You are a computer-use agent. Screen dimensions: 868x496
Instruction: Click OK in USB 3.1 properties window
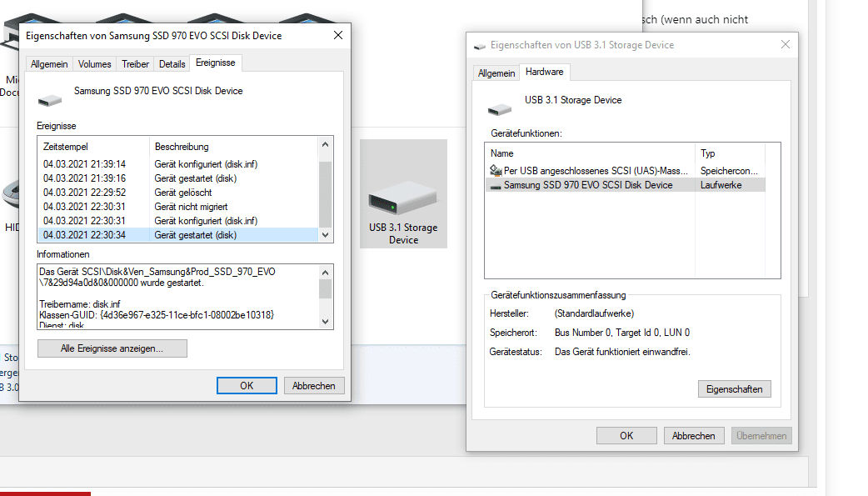point(626,436)
